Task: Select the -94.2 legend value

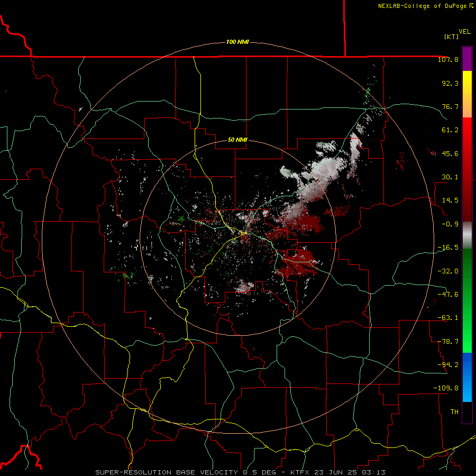Action: pyautogui.click(x=448, y=364)
